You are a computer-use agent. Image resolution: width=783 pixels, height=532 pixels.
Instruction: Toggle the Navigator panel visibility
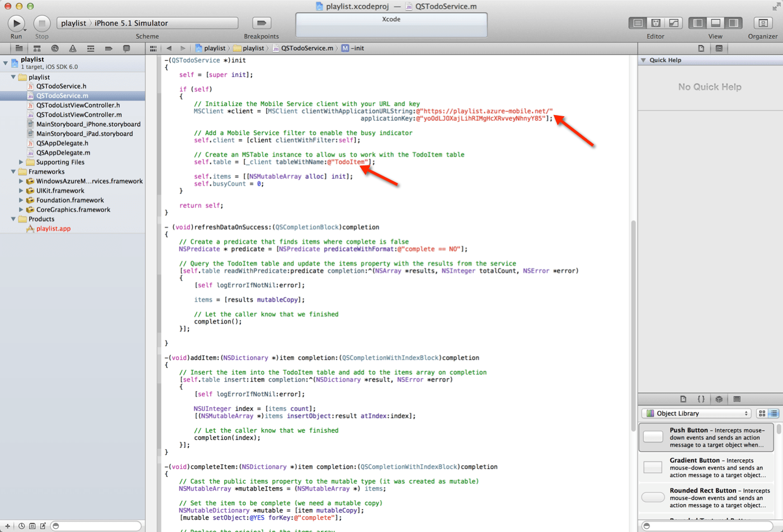point(697,22)
